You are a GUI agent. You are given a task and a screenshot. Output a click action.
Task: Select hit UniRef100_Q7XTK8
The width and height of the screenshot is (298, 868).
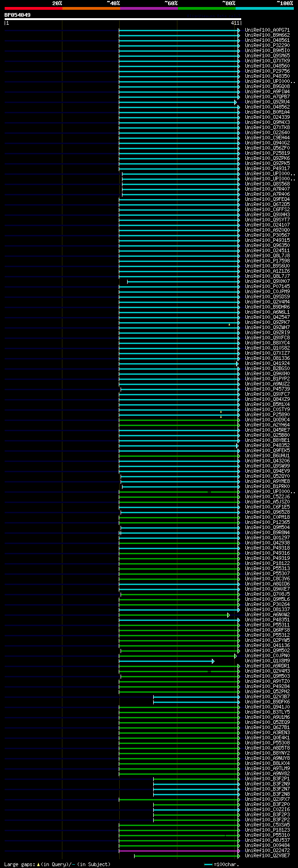(x=267, y=128)
